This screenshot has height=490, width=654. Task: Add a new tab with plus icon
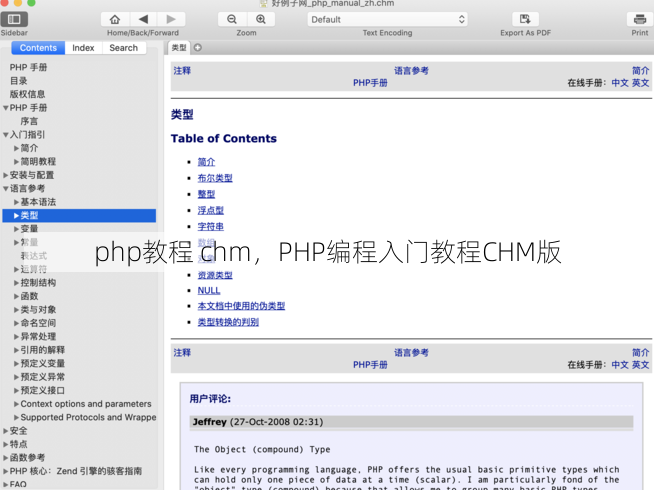198,48
